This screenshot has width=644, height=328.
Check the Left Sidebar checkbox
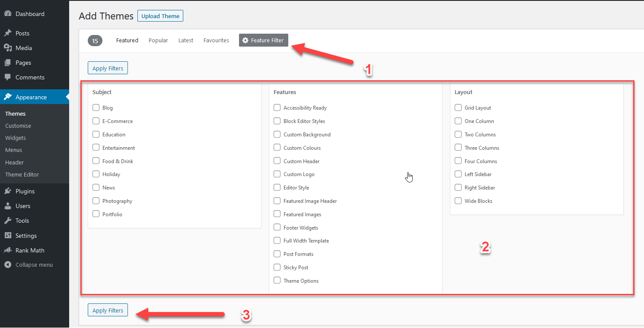[x=458, y=174]
